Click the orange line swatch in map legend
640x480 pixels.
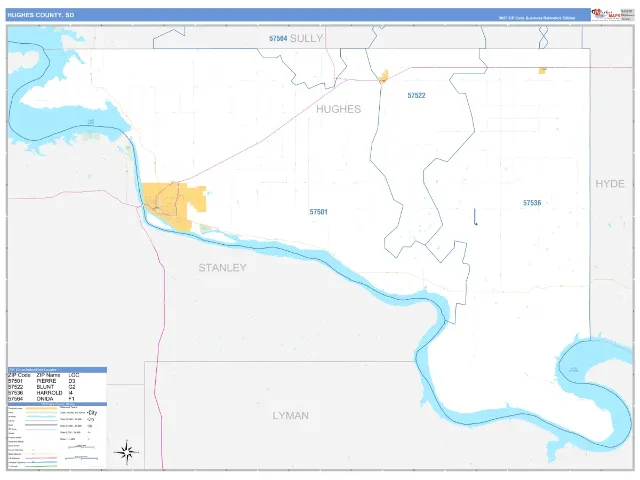pos(41,409)
